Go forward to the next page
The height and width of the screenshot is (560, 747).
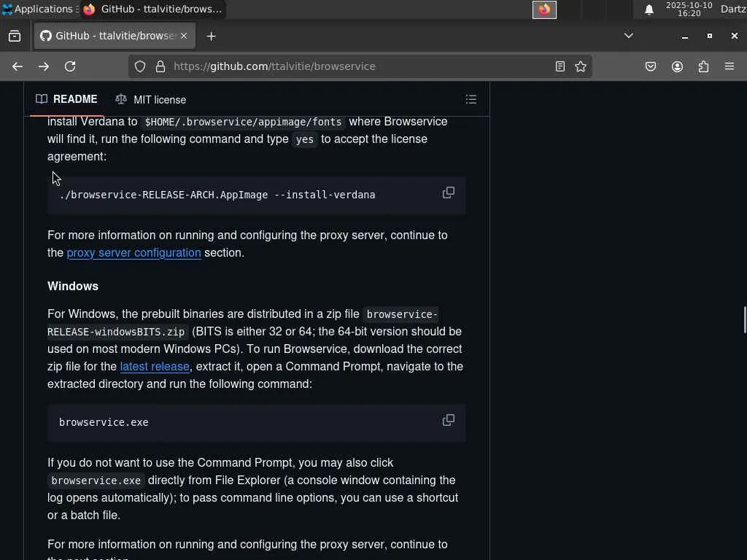(44, 66)
